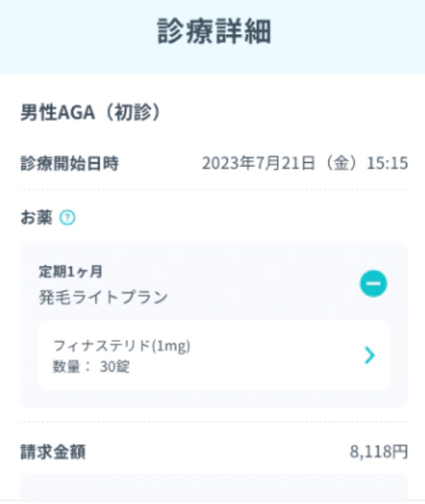Tap the 定期1ヶ月 label

[x=70, y=272]
